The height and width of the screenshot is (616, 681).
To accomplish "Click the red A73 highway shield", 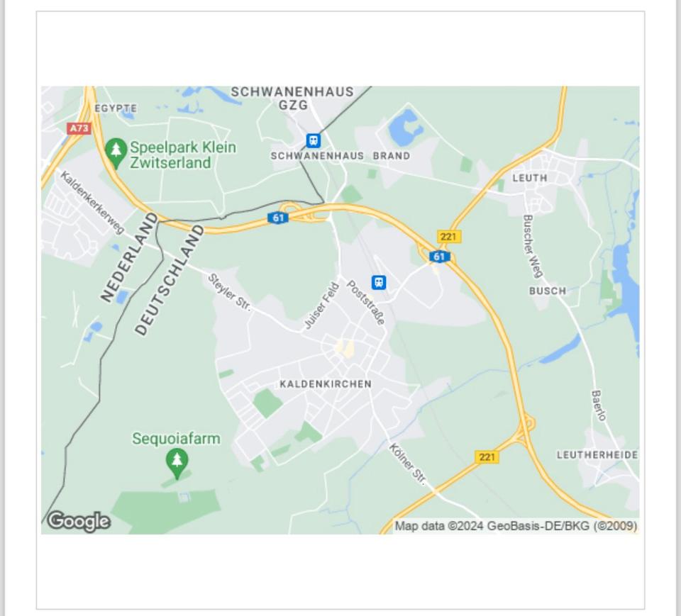I will tap(79, 128).
